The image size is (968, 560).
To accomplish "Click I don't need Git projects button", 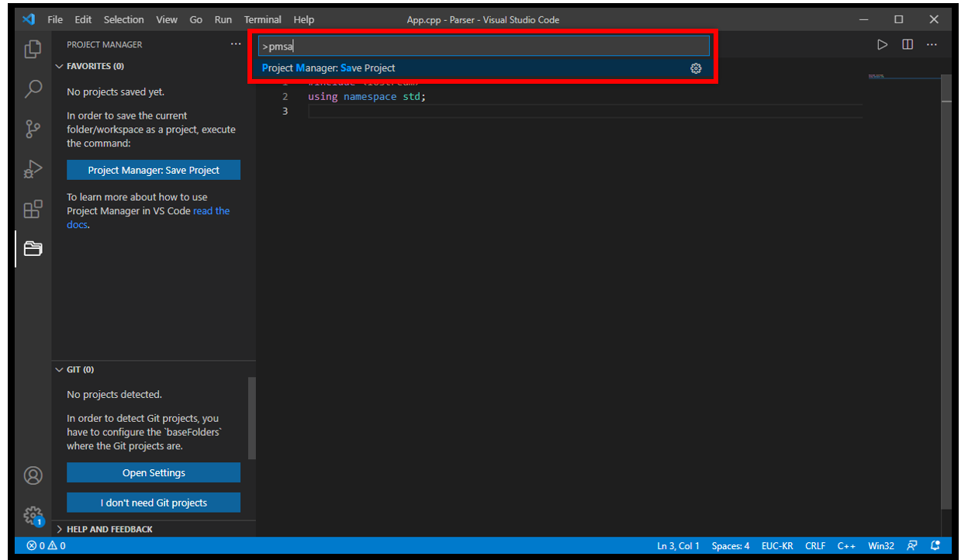I will click(154, 503).
